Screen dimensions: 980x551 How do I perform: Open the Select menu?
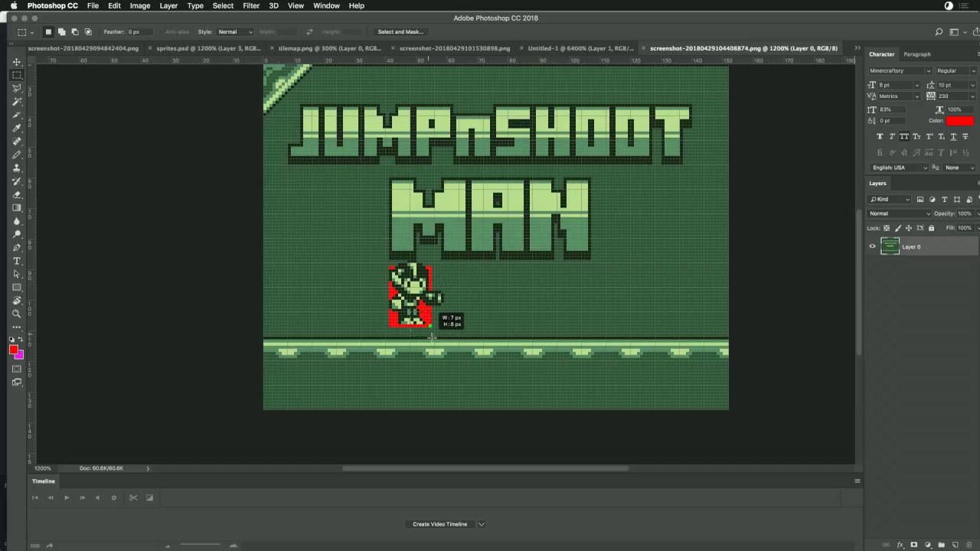[x=223, y=6]
